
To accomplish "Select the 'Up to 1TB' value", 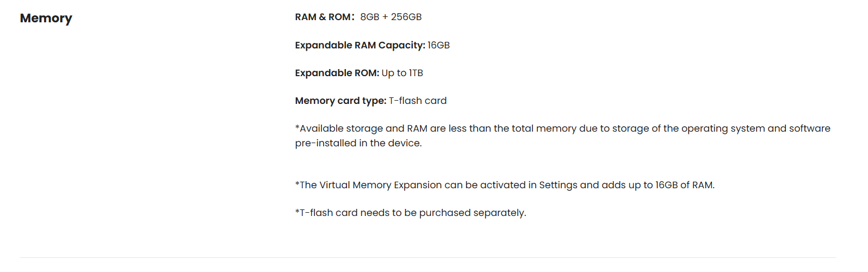I will (402, 73).
